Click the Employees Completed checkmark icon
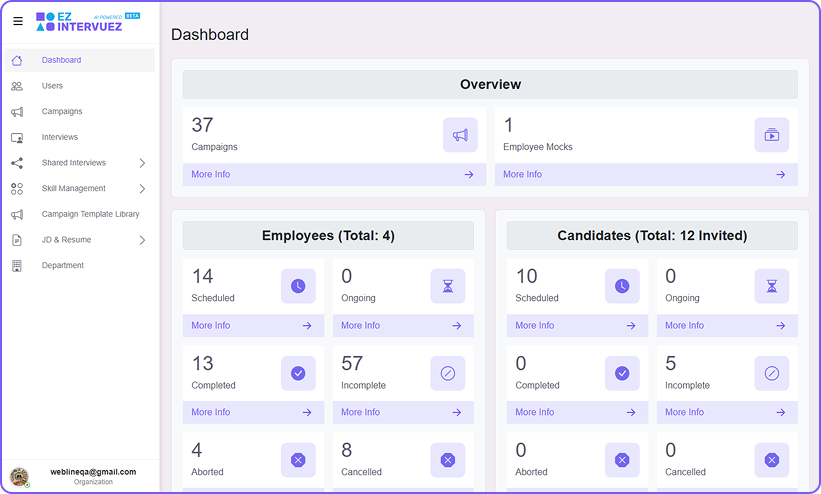Viewport: 821px width, 494px height. 298,373
